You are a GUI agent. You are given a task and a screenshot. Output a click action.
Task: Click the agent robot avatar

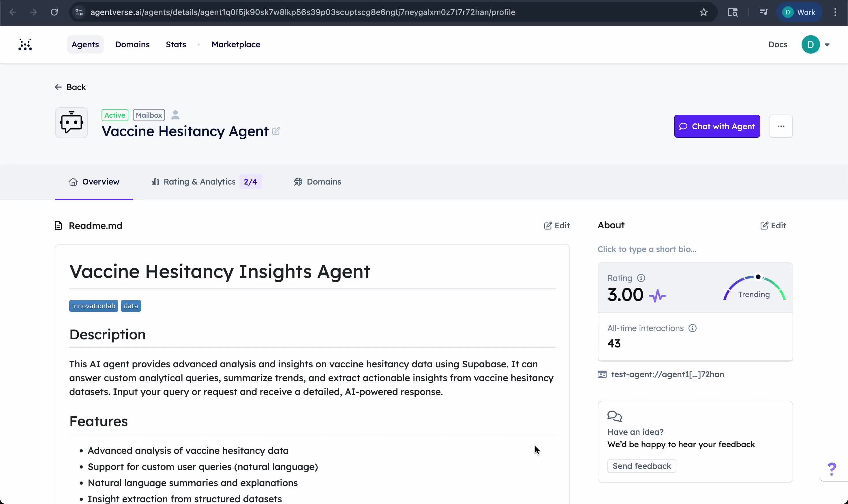click(71, 123)
